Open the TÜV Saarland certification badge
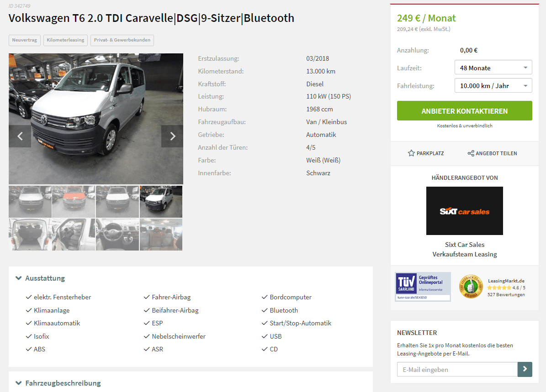 [x=423, y=287]
